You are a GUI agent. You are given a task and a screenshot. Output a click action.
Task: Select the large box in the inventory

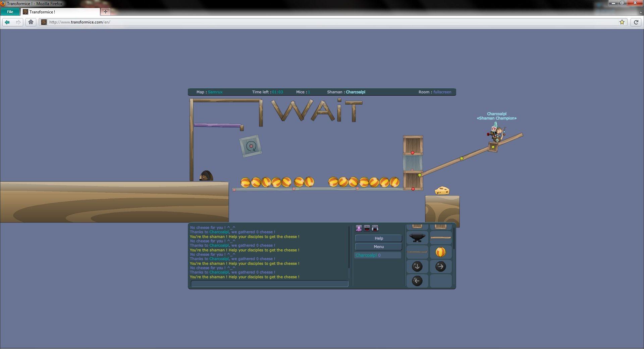(440, 226)
